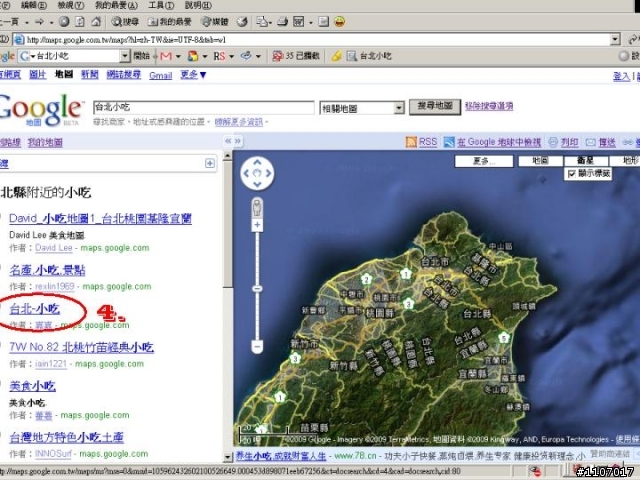Screen dimensions: 640x480
Task: Click the pan left arrow on map
Action: [x=246, y=173]
